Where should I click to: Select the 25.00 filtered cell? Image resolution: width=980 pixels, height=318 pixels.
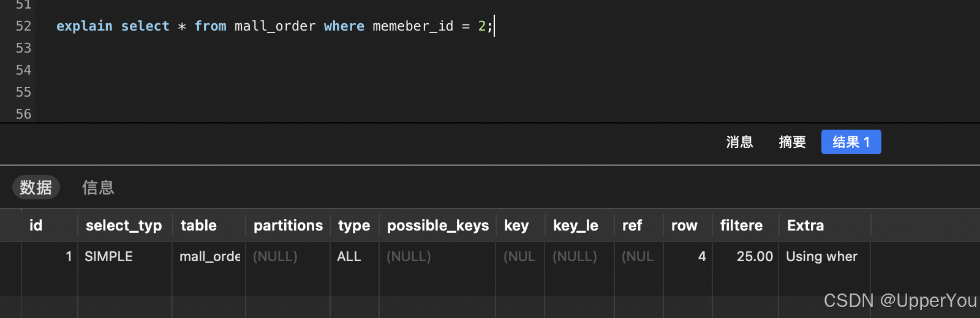[745, 256]
